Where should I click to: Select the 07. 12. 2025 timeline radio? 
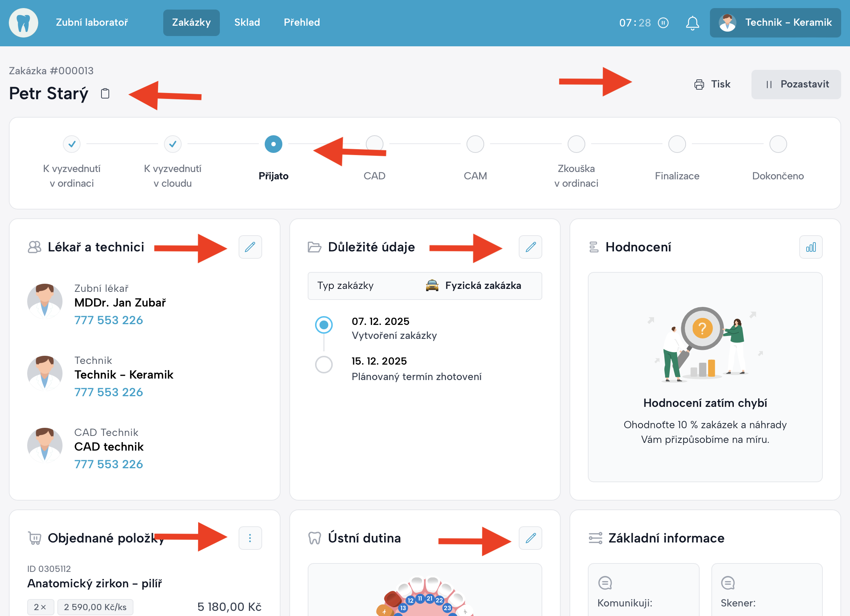click(324, 325)
